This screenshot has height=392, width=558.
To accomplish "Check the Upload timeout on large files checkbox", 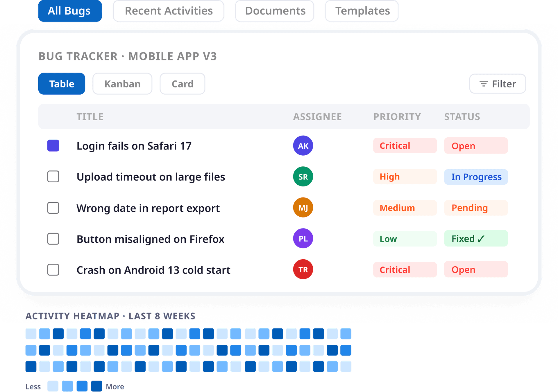I will (53, 177).
